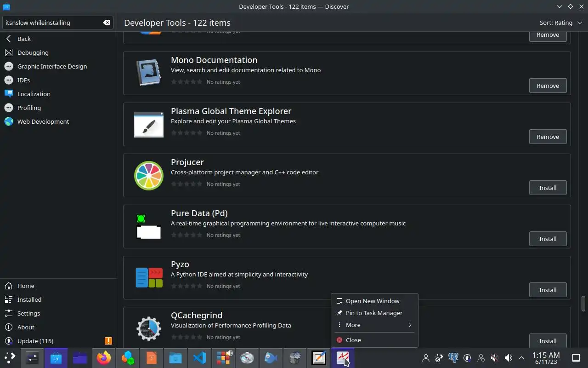Open the About page
This screenshot has width=588, height=368.
click(x=58, y=327)
